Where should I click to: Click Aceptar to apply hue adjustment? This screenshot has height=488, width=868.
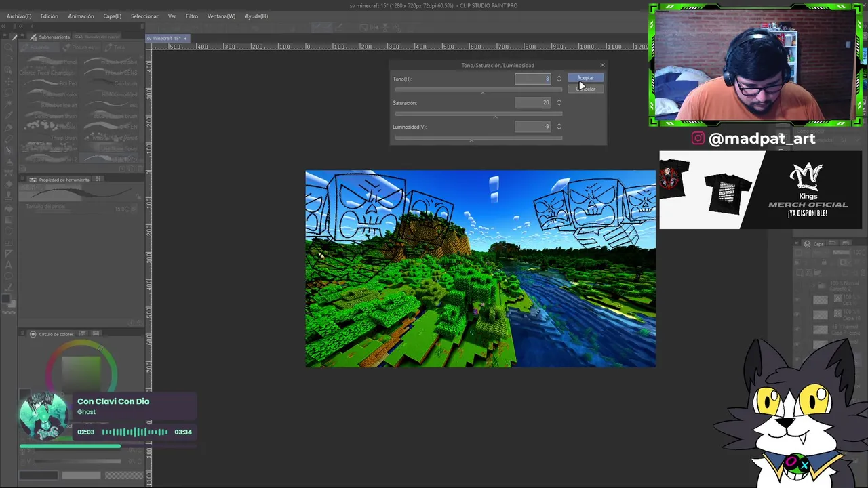(x=585, y=78)
